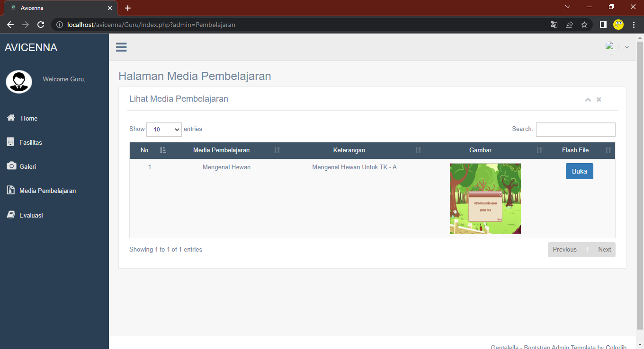Screen dimensions: 644x349
Task: Click the Google Translate icon in the address bar
Action: pyautogui.click(x=554, y=25)
